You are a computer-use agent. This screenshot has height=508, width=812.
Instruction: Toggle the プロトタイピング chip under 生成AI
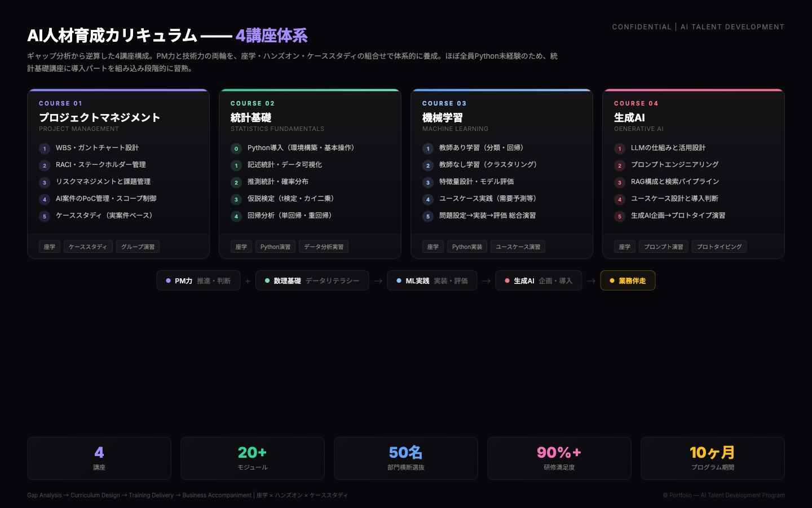click(x=719, y=247)
